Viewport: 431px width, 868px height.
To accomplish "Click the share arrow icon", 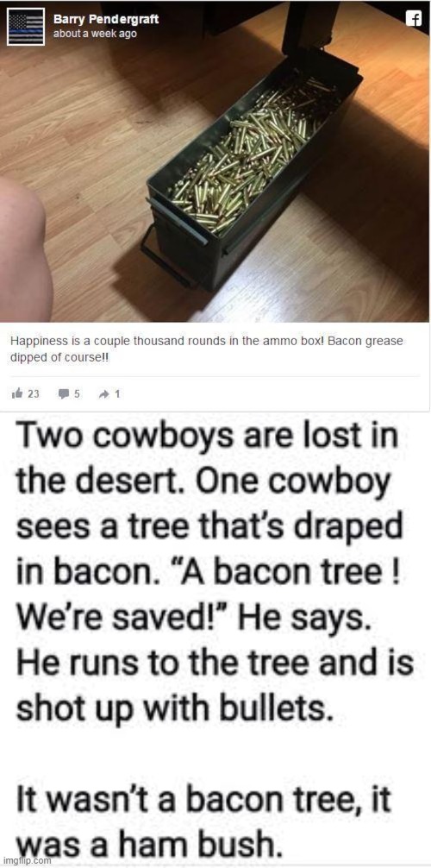I will 105,394.
